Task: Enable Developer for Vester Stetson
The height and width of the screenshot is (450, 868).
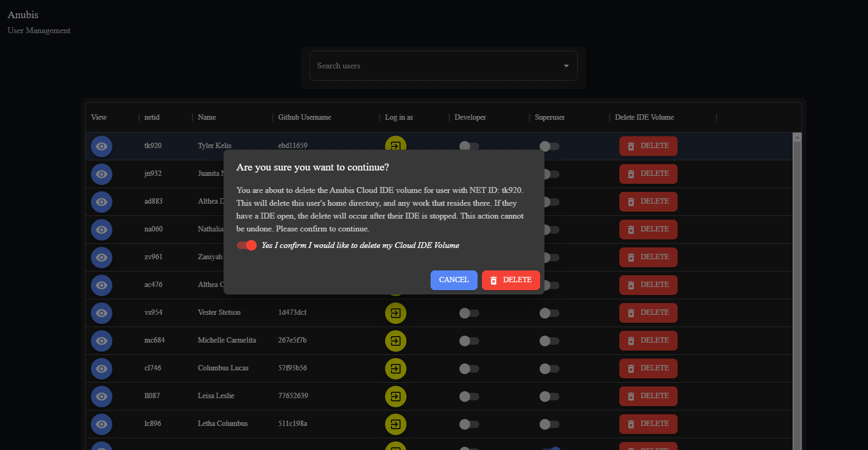Action: [x=469, y=313]
